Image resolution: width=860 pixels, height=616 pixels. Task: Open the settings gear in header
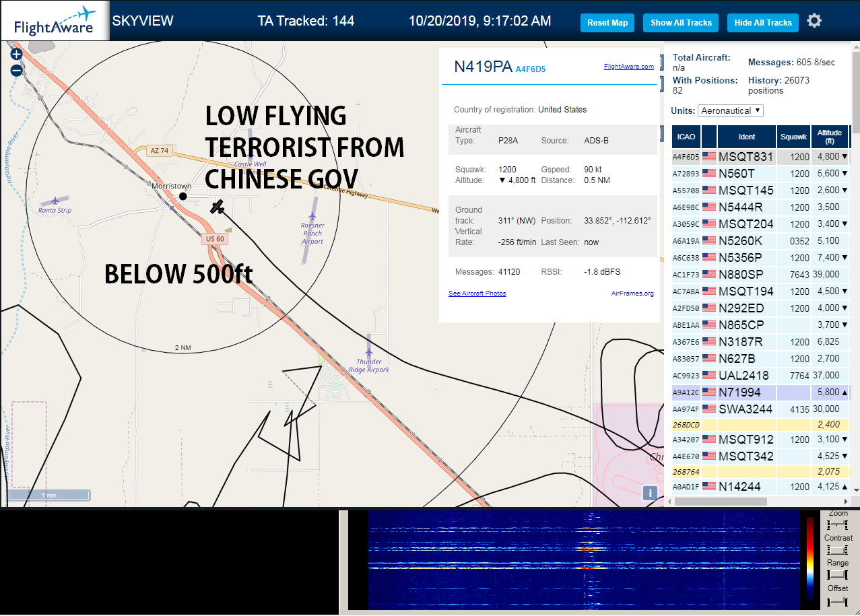click(x=814, y=22)
